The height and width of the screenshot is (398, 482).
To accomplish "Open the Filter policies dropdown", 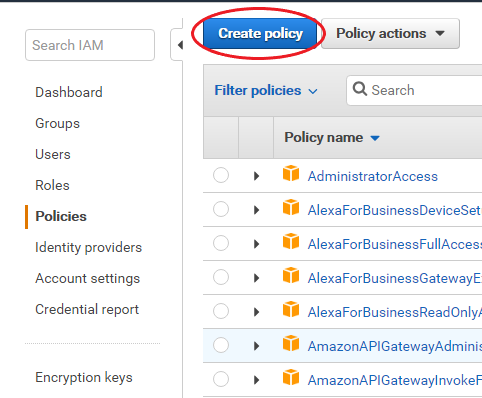I will point(266,91).
